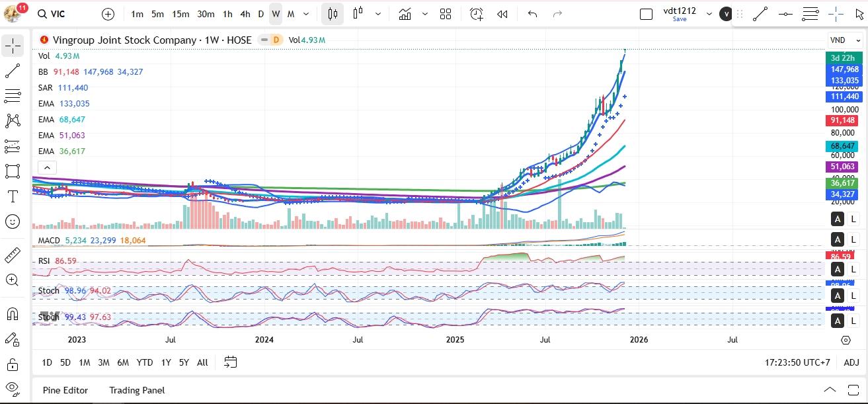Select the Trend Line drawing tool
Image resolution: width=868 pixels, height=404 pixels.
tap(13, 71)
